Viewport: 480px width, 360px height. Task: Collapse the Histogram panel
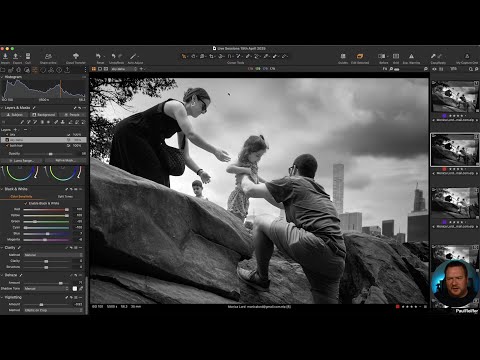[2, 77]
